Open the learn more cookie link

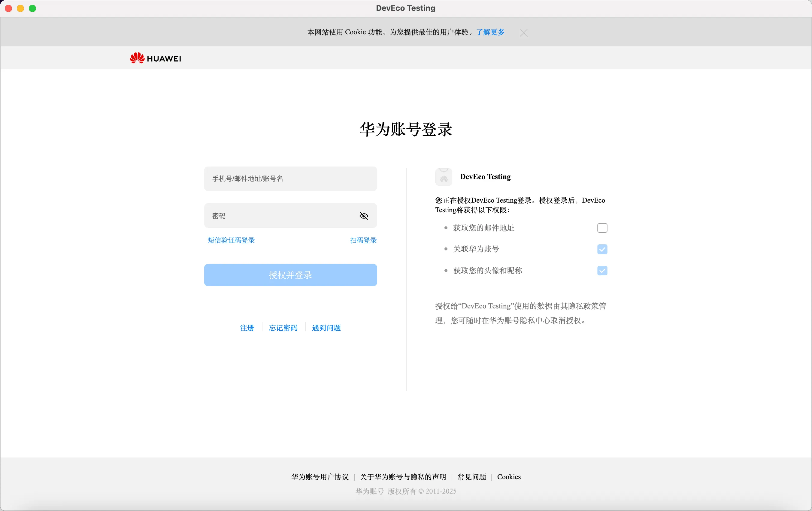point(490,32)
